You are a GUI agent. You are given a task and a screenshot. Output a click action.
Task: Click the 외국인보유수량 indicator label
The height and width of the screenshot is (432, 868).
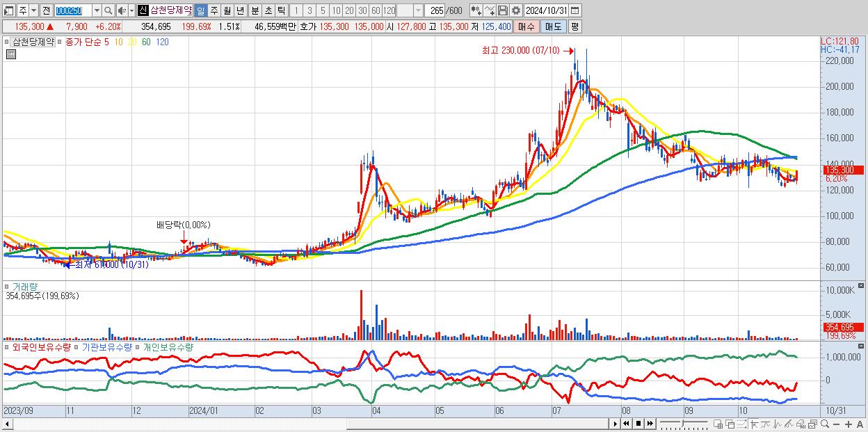tap(41, 346)
